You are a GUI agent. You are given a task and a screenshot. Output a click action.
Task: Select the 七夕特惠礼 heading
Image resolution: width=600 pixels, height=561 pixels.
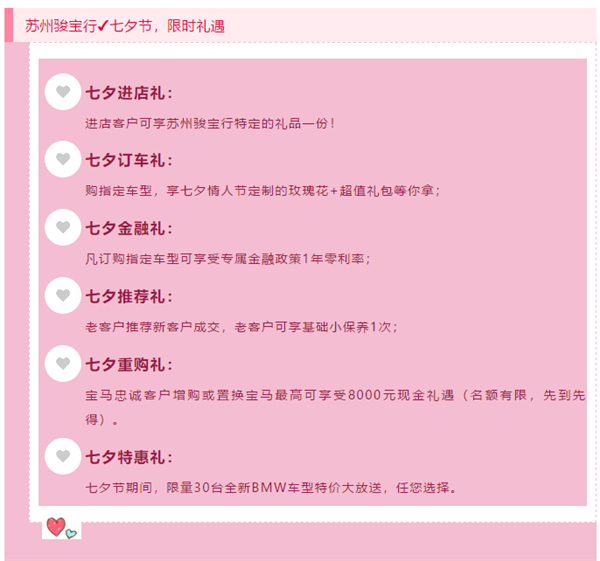pyautogui.click(x=129, y=457)
